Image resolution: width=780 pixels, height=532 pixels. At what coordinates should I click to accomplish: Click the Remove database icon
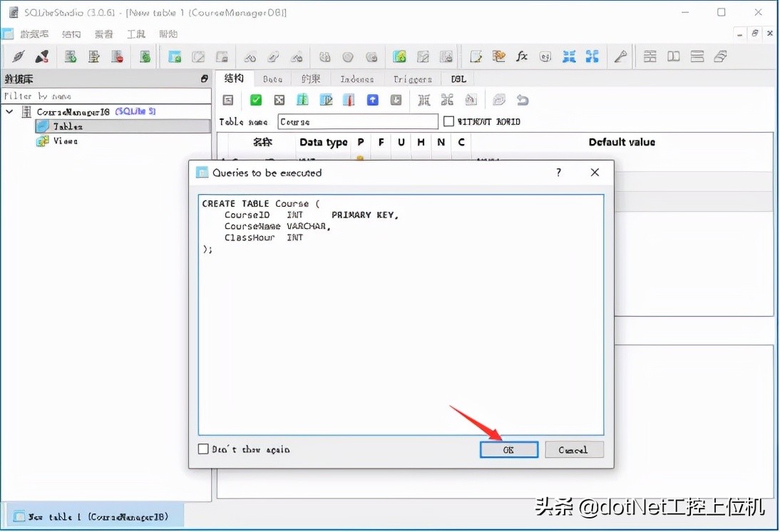click(x=118, y=56)
